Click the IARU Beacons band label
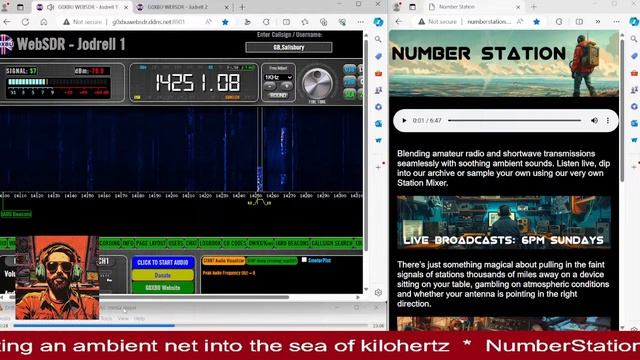This screenshot has width=640, height=360. [16, 214]
